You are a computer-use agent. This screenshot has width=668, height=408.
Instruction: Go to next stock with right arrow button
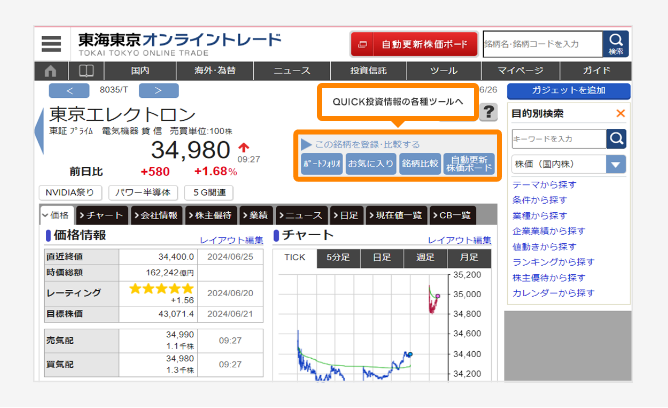tap(158, 90)
